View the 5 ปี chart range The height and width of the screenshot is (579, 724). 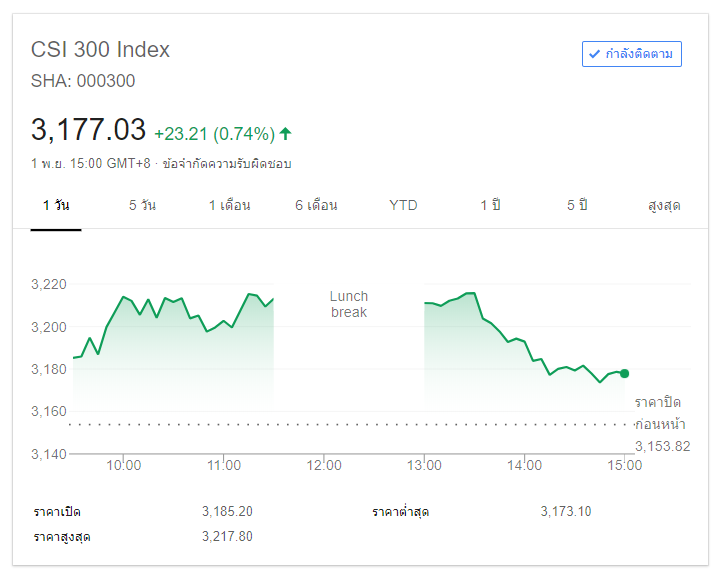click(x=577, y=205)
